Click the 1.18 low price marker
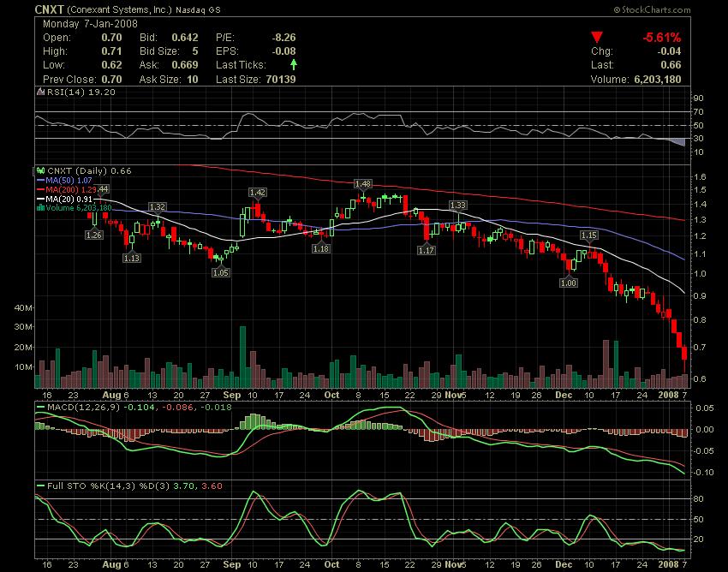728x572 pixels. click(x=321, y=248)
